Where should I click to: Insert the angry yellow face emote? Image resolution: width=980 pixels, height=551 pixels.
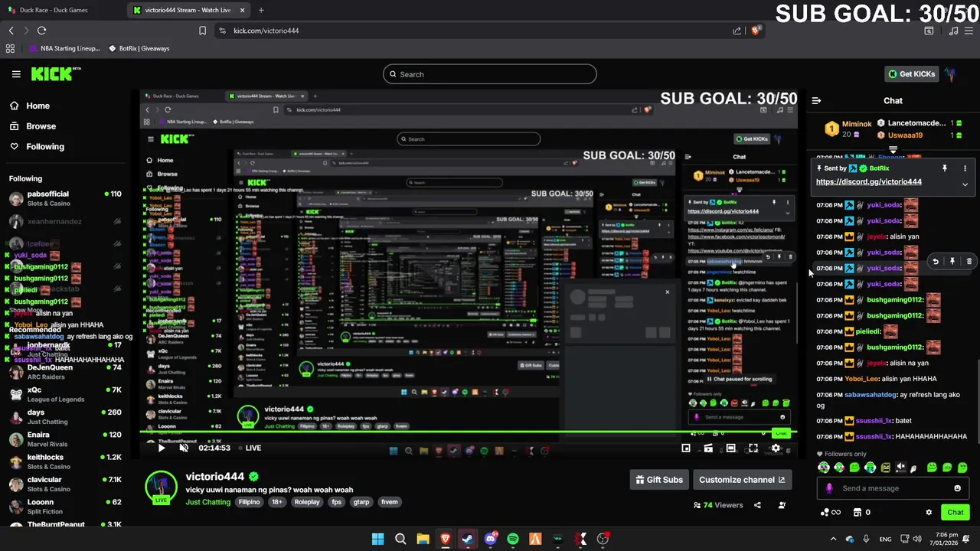pyautogui.click(x=885, y=468)
